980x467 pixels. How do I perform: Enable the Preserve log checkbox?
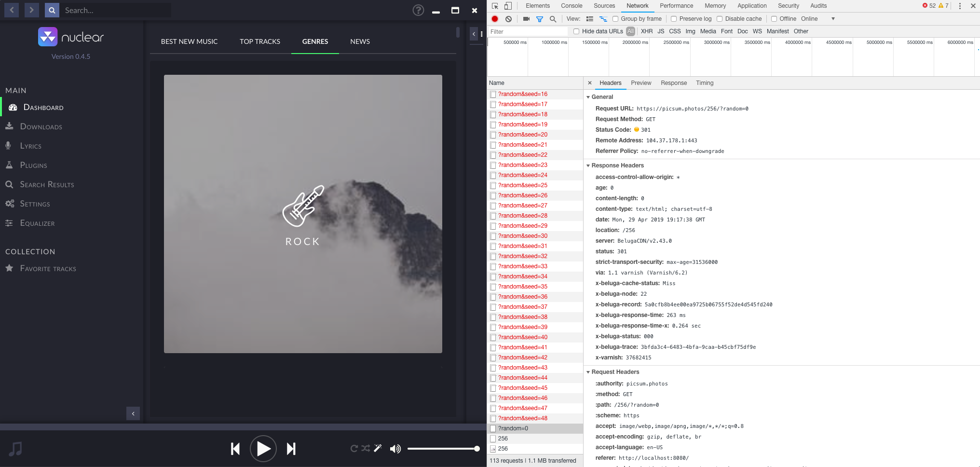(x=673, y=18)
